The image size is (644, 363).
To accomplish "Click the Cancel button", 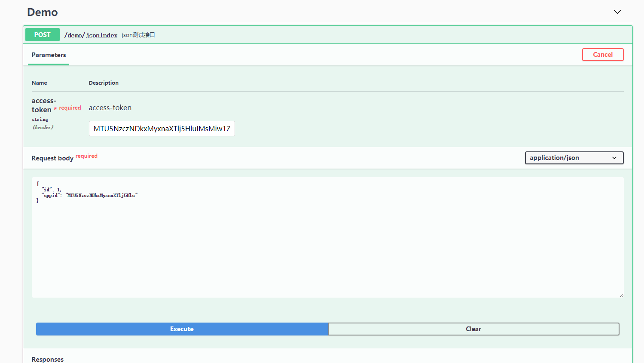I will tap(603, 55).
